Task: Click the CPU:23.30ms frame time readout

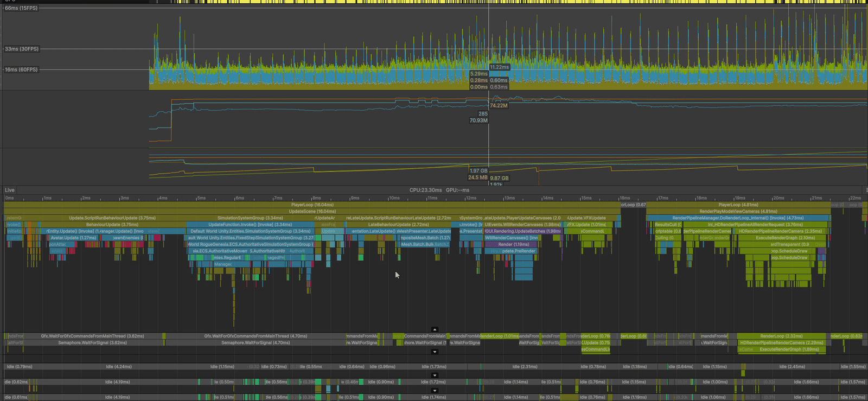Action: point(425,190)
